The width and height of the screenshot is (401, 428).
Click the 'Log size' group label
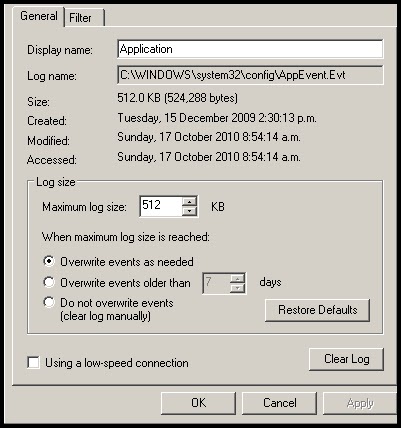tap(56, 182)
